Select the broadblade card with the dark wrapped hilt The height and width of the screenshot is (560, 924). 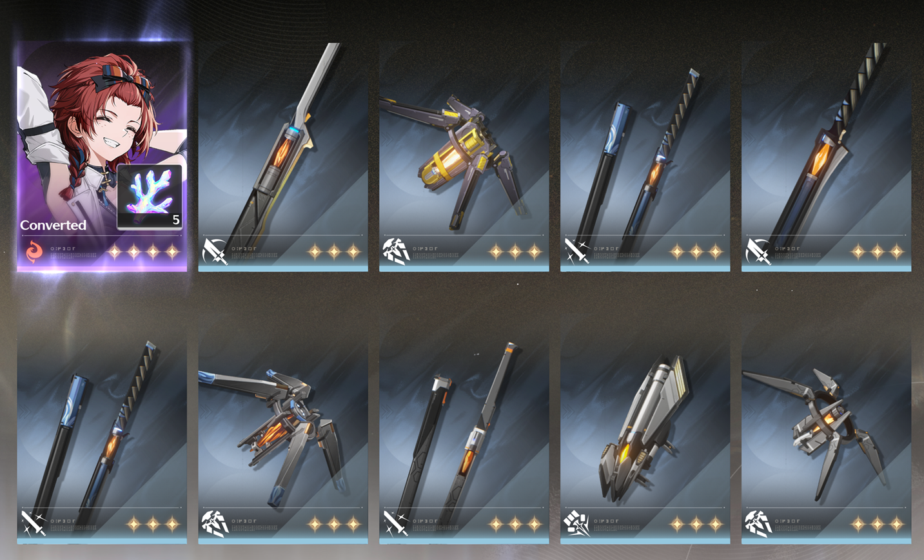[x=826, y=157]
